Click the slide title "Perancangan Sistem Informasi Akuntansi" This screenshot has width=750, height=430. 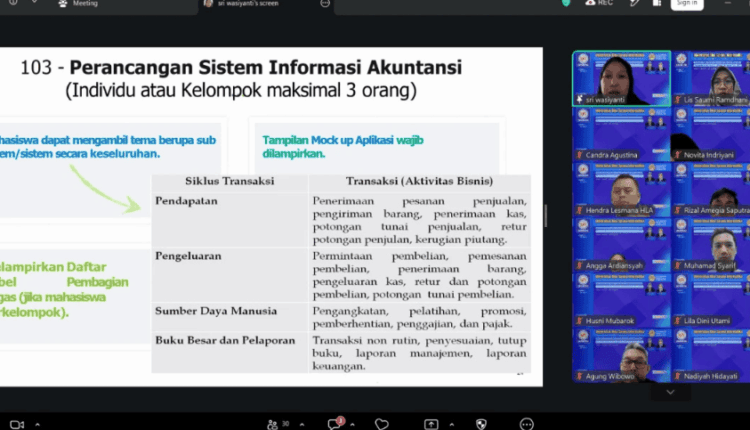coord(266,67)
